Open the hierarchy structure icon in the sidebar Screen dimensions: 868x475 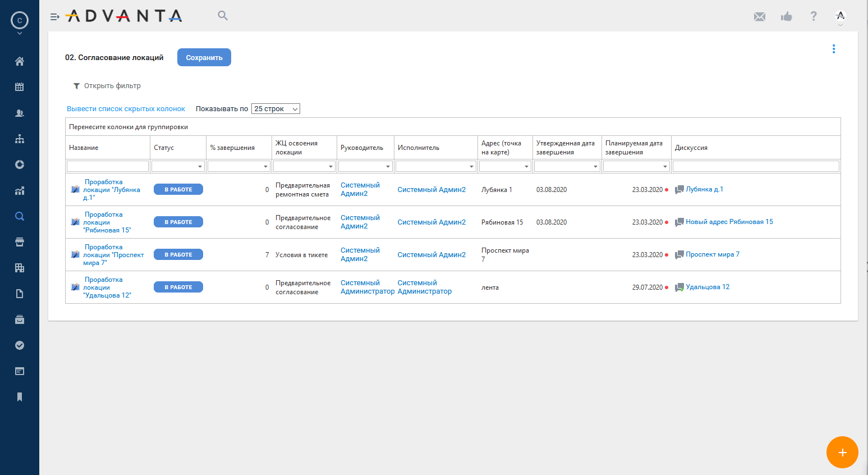tap(20, 139)
